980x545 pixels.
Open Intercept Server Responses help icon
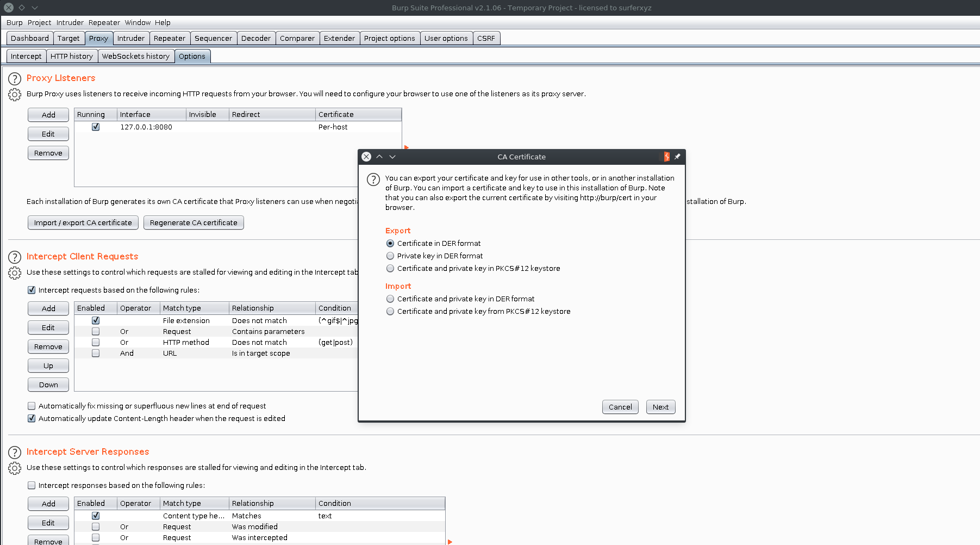pyautogui.click(x=15, y=453)
